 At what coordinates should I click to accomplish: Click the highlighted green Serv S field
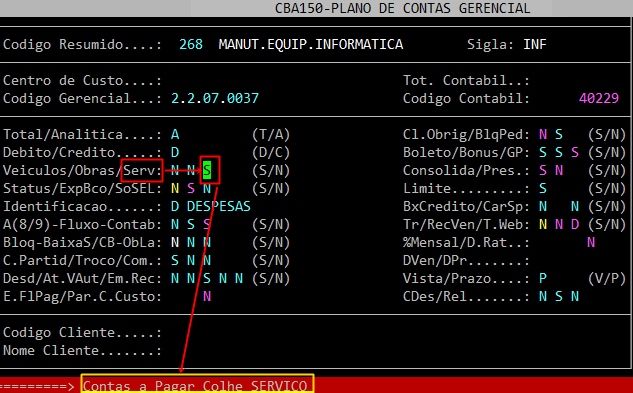pyautogui.click(x=207, y=170)
